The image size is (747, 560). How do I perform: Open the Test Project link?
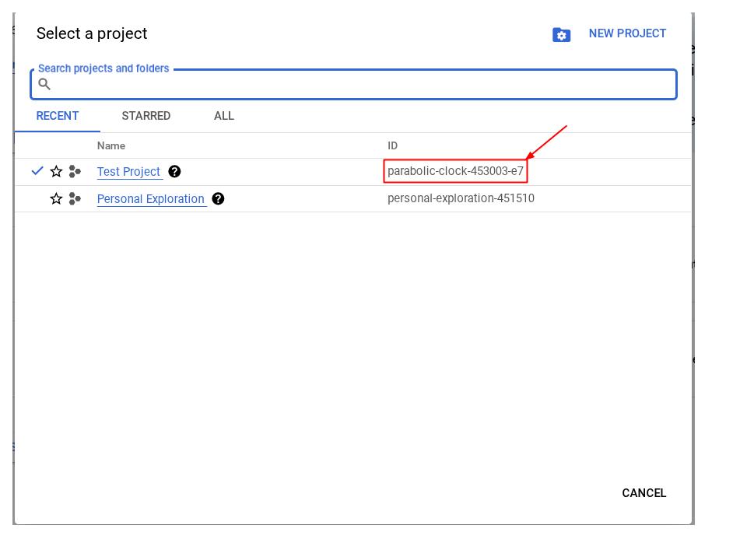click(128, 171)
